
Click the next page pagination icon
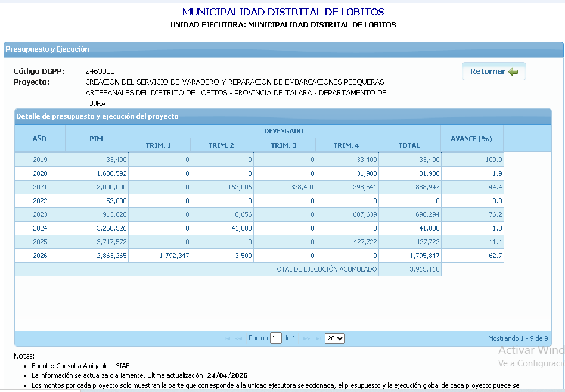tap(306, 338)
